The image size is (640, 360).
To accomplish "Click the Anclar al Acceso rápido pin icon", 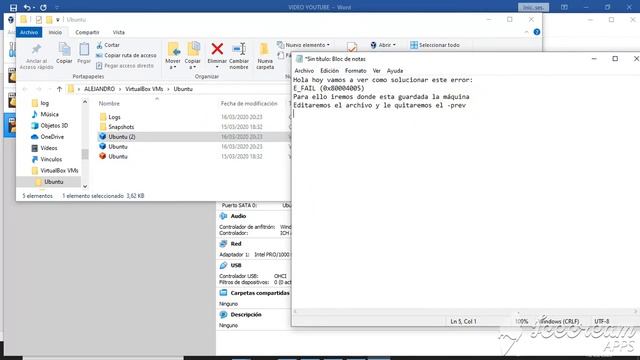I will [36, 49].
